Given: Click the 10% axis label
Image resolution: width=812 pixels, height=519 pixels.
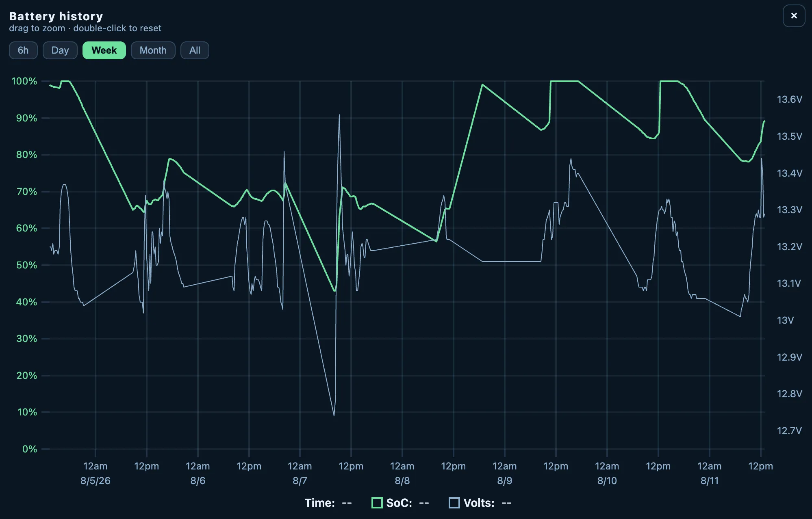Looking at the screenshot, I should pyautogui.click(x=27, y=412).
